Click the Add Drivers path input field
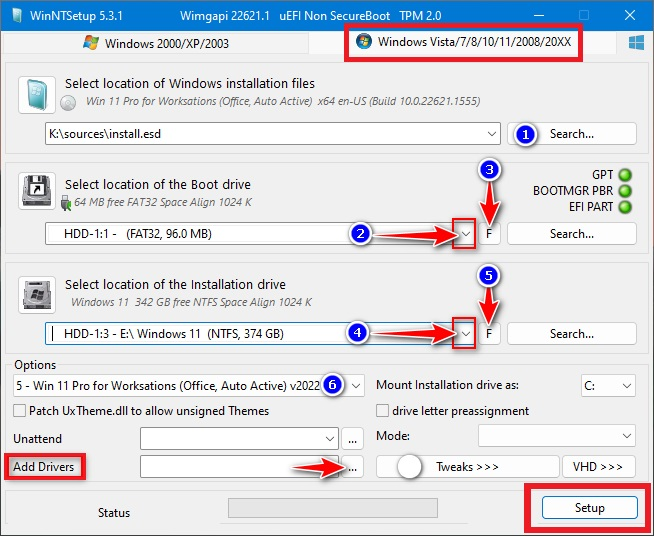The width and height of the screenshot is (654, 536). click(239, 467)
